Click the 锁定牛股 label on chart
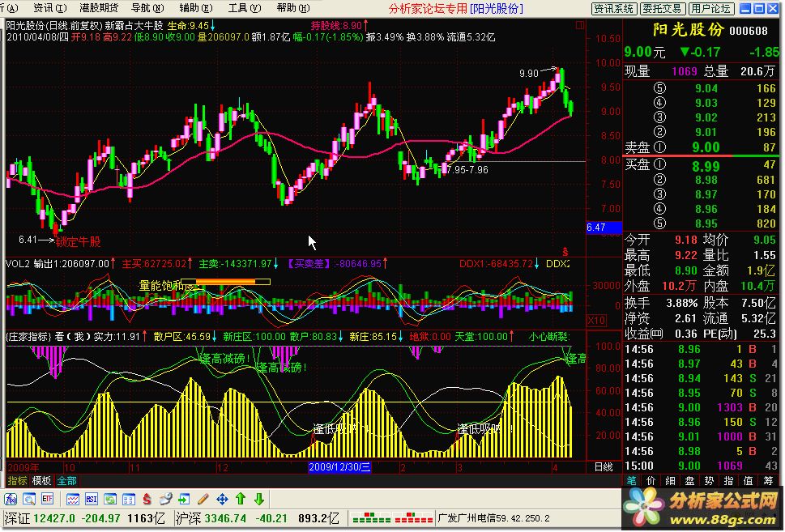 click(x=78, y=242)
